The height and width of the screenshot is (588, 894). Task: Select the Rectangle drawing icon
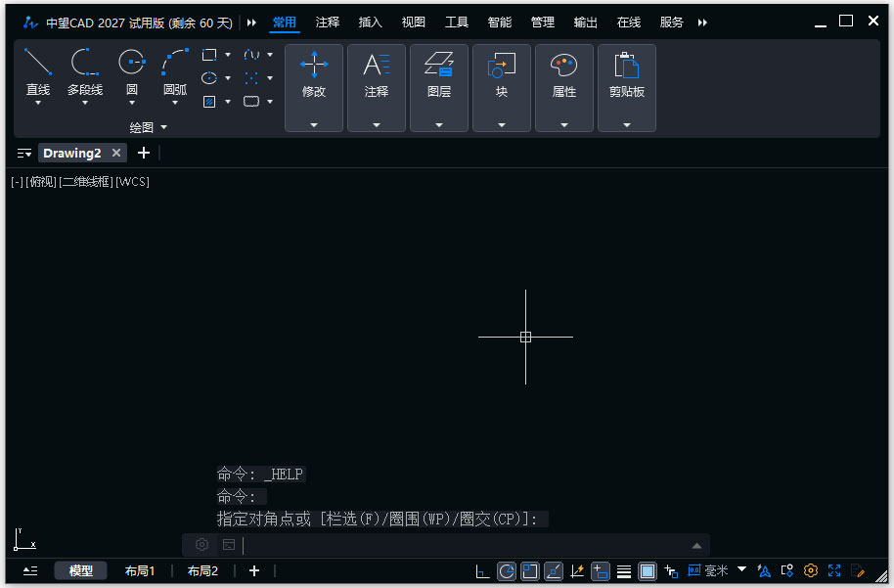[210, 56]
